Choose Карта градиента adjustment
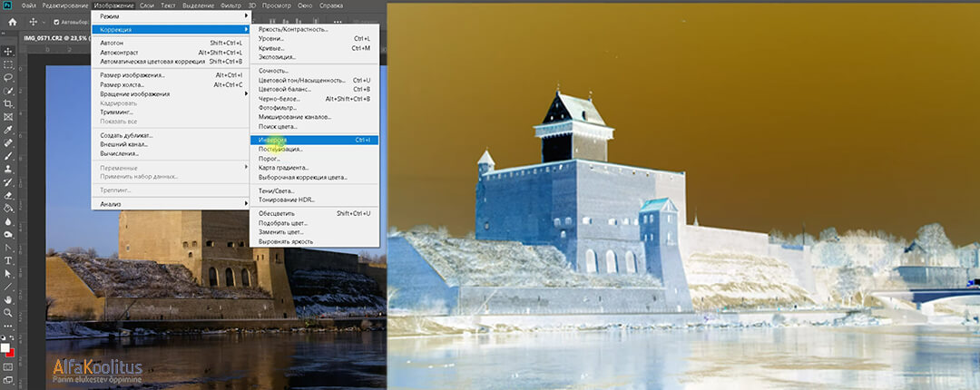980x390 pixels. [314, 168]
